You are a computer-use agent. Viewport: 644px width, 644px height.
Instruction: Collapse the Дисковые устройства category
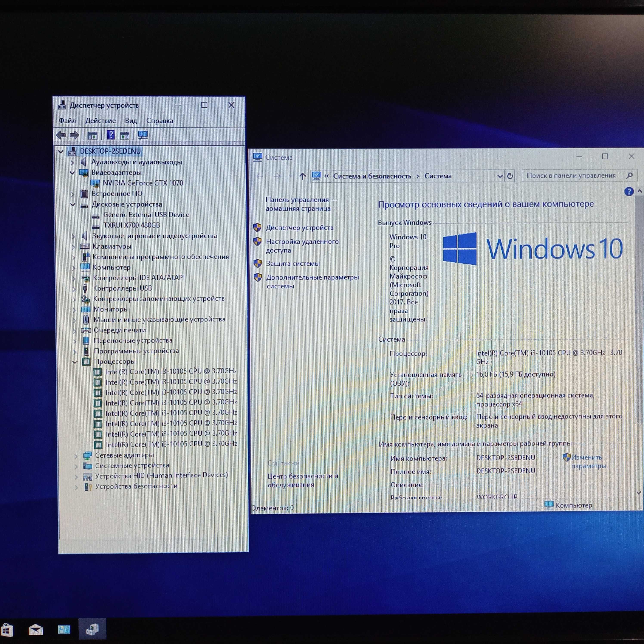click(x=73, y=204)
